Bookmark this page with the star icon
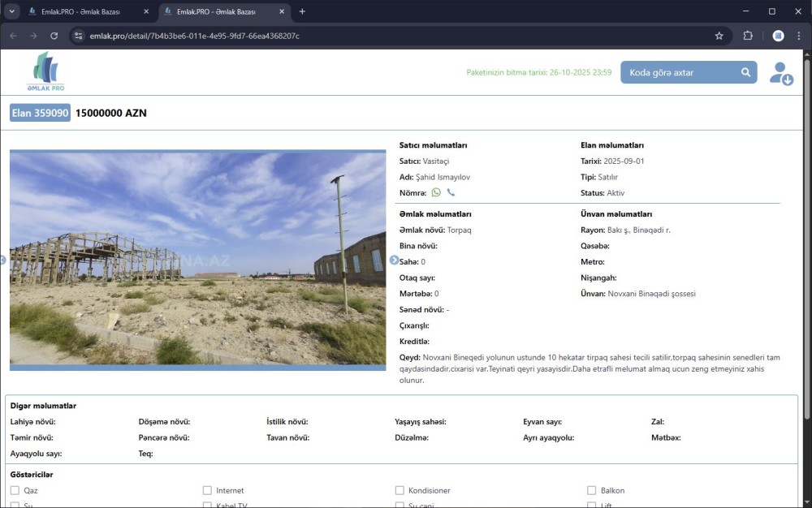Viewport: 812px width, 508px height. point(719,36)
